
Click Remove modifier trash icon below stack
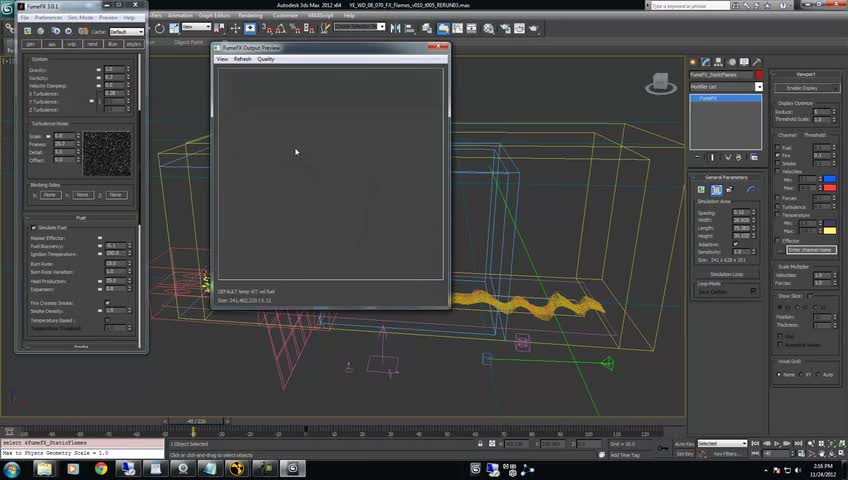point(739,157)
